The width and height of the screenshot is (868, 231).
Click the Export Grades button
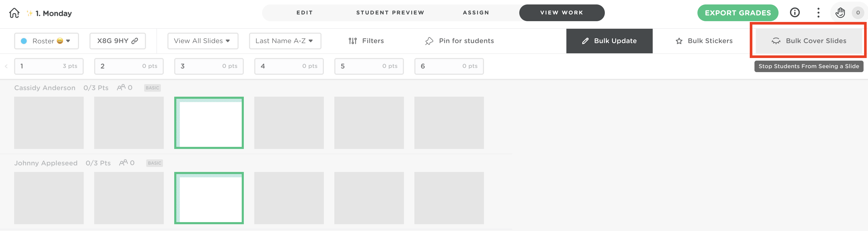tap(737, 13)
